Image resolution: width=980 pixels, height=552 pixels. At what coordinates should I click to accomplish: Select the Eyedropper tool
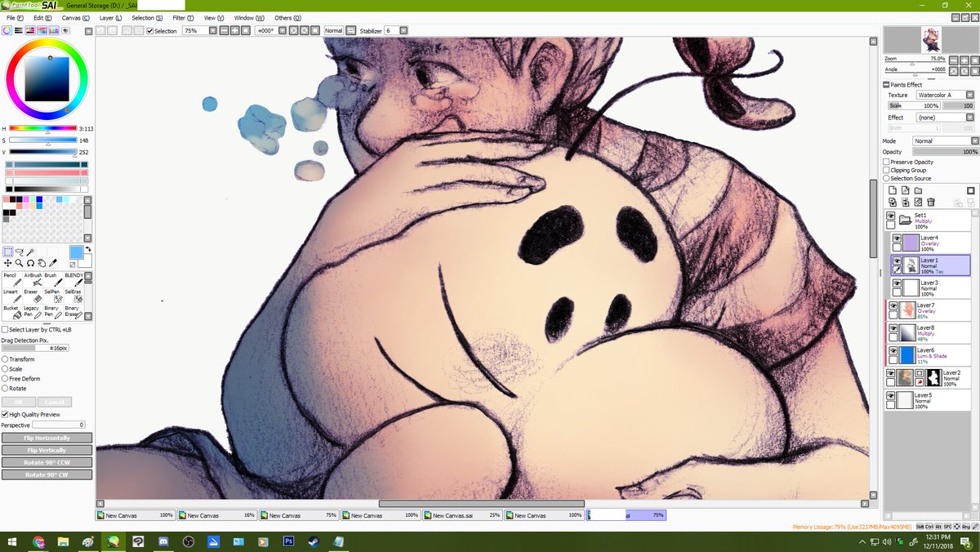tap(53, 263)
